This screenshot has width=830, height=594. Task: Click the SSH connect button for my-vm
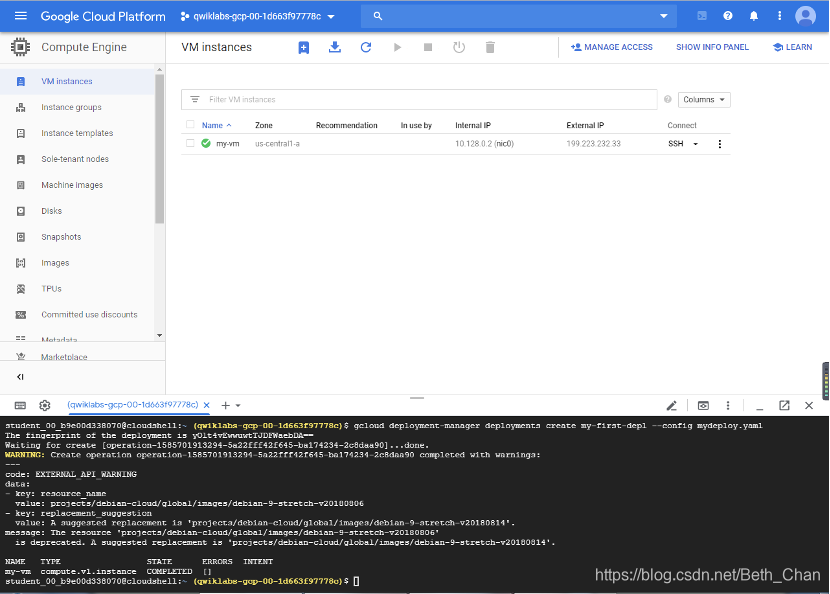click(676, 144)
